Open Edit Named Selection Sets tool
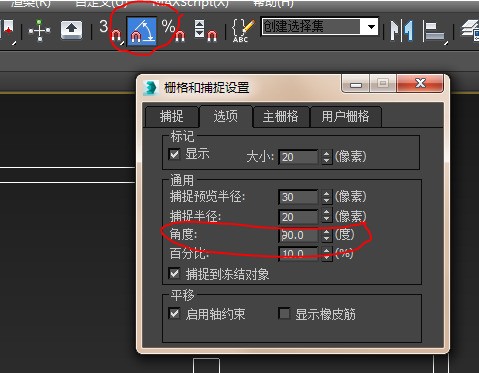Viewport: 479px width, 373px height. (243, 31)
